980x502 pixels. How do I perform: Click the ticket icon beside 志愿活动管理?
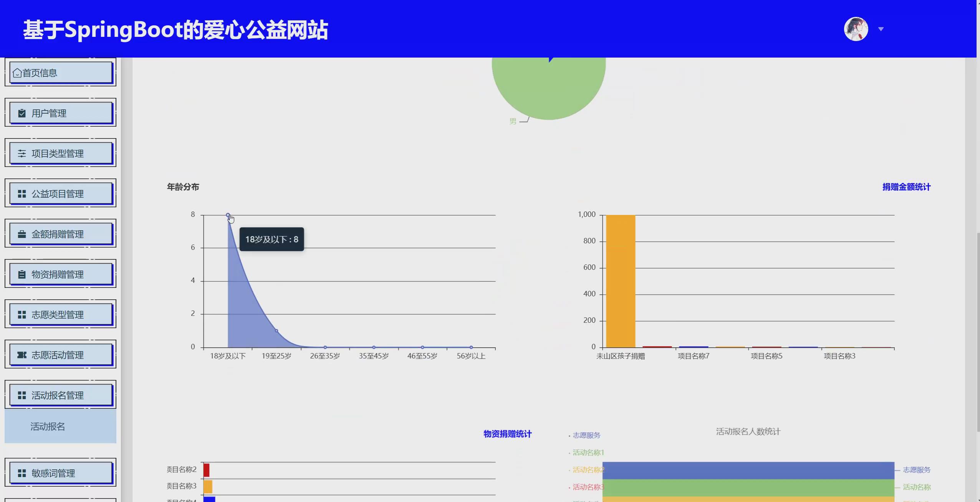tap(22, 355)
